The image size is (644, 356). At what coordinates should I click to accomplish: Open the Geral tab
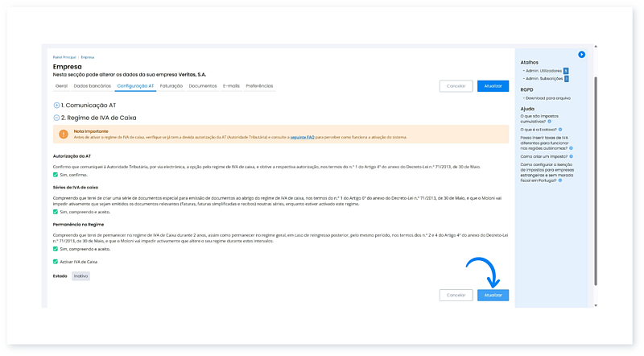click(x=61, y=86)
